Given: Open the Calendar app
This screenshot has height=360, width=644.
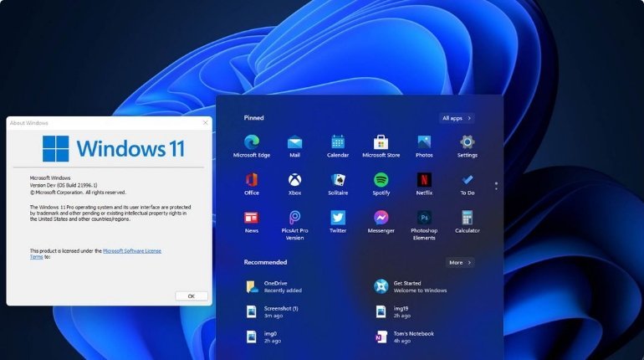Looking at the screenshot, I should [338, 146].
